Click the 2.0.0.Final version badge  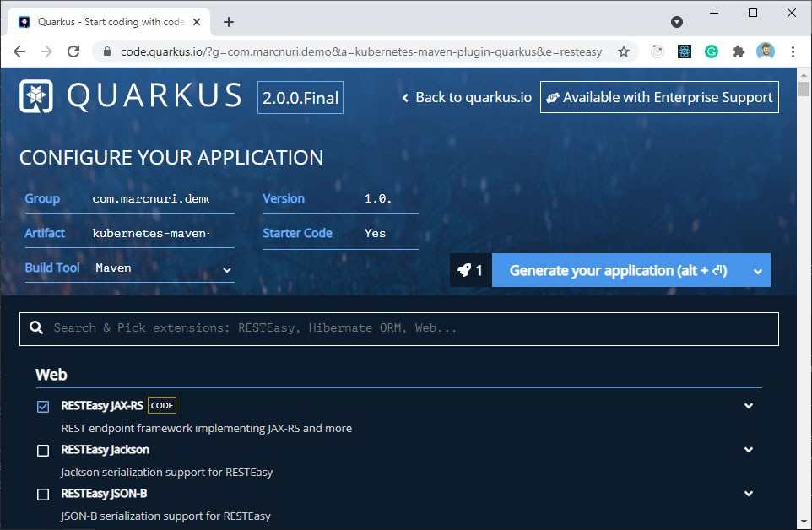point(300,97)
